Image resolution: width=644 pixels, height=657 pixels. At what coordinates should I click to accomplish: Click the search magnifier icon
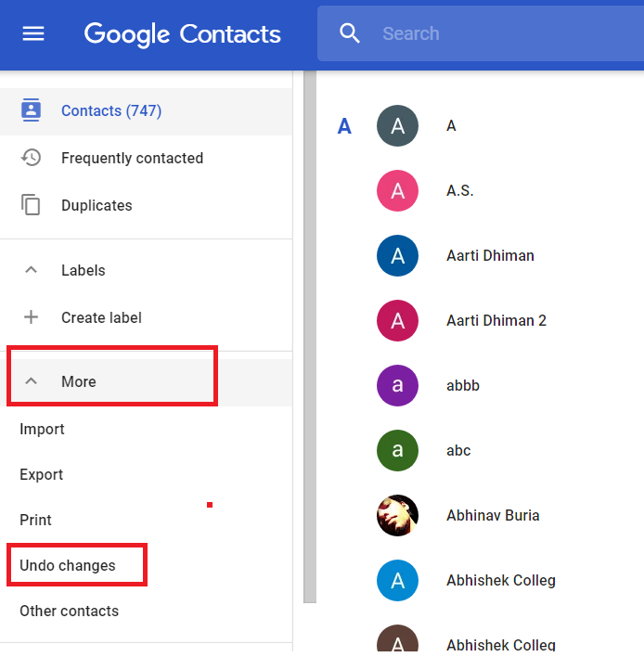pos(350,33)
